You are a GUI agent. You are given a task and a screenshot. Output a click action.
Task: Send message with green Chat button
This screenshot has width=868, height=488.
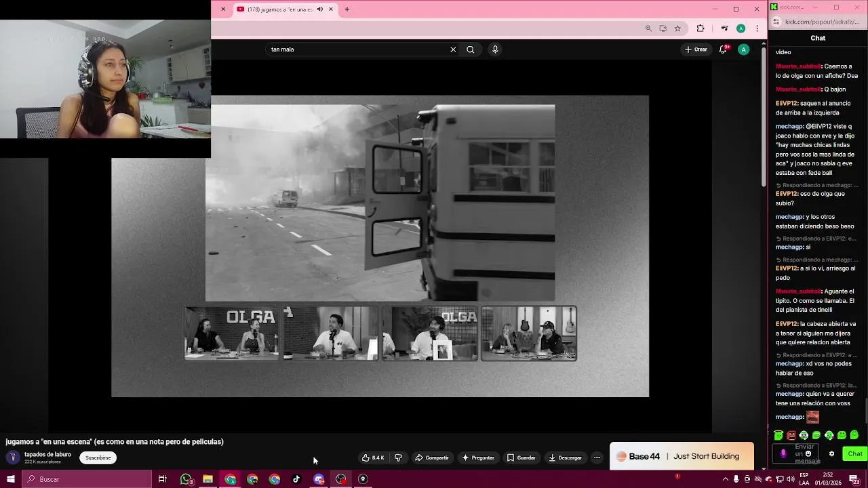pos(854,454)
